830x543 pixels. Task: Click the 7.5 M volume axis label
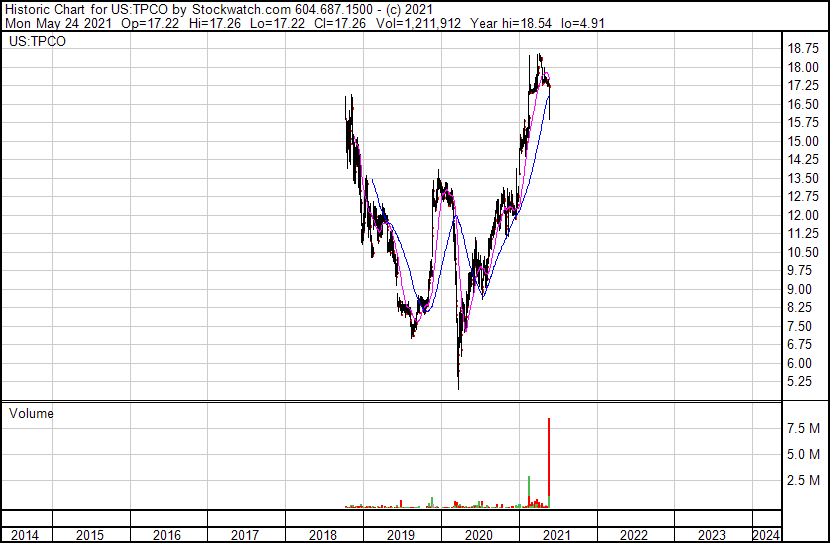click(804, 428)
